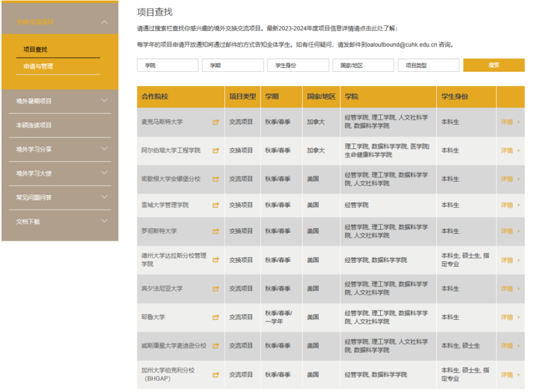Viewport: 539px width, 392px height.
Task: Open external link icon for 阿尔伯塔大学工程学院
Action: tap(216, 150)
